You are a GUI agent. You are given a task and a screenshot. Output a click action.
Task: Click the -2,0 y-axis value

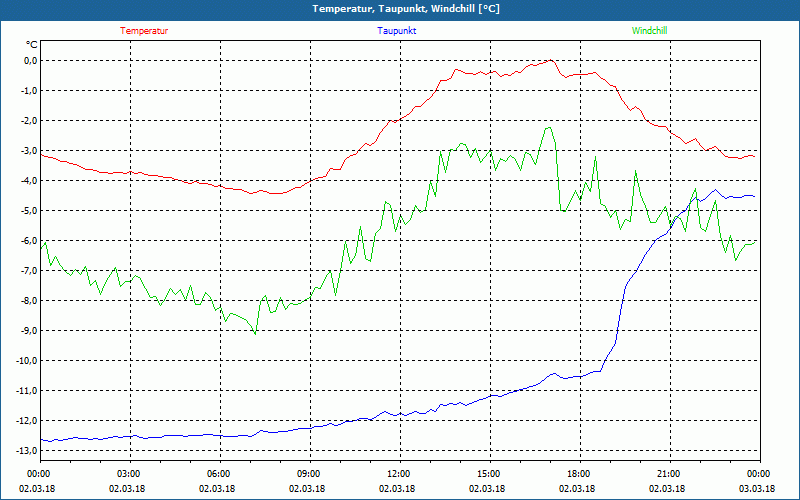(x=30, y=121)
